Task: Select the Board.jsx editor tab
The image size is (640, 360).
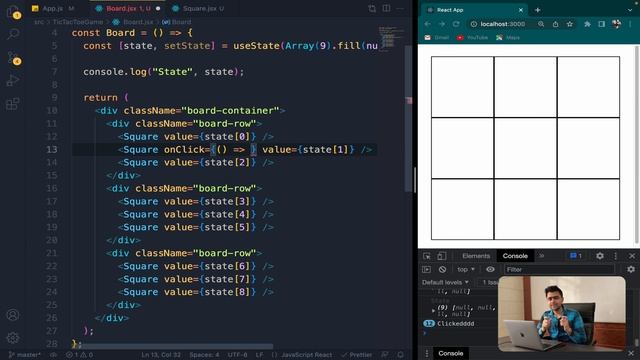Action: coord(128,8)
